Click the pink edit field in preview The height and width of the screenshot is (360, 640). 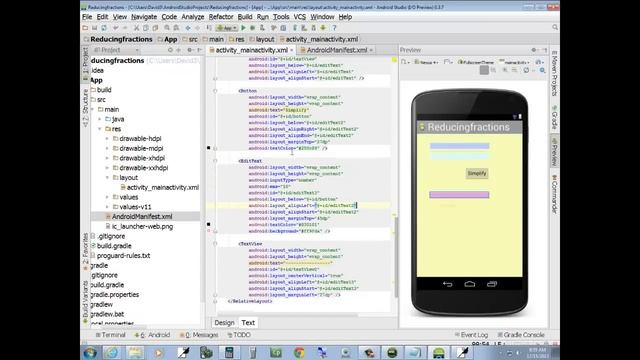click(459, 195)
